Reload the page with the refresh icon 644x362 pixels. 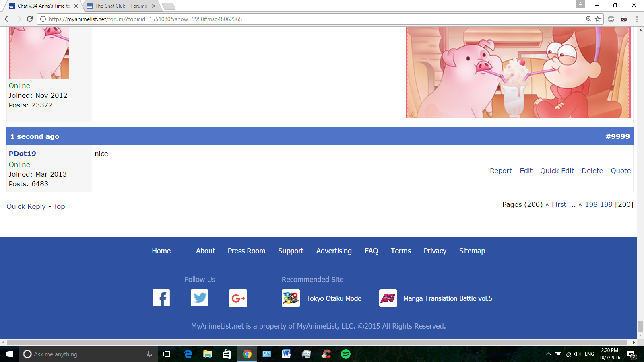point(30,19)
